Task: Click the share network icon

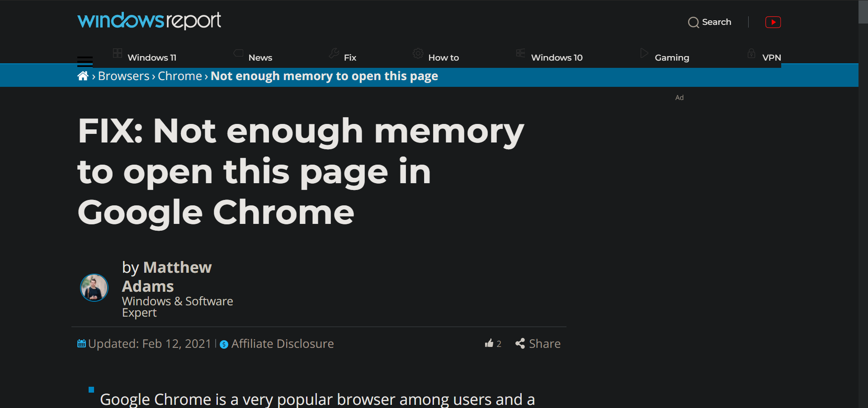Action: click(x=520, y=344)
